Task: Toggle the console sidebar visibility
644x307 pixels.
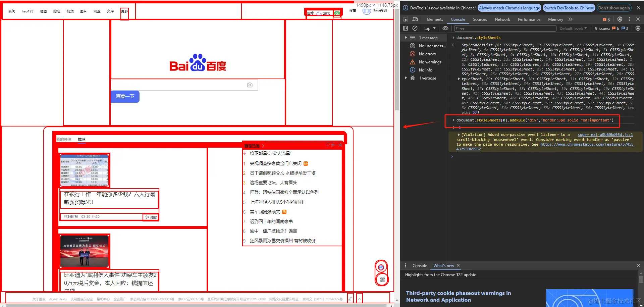Action: coord(406,28)
